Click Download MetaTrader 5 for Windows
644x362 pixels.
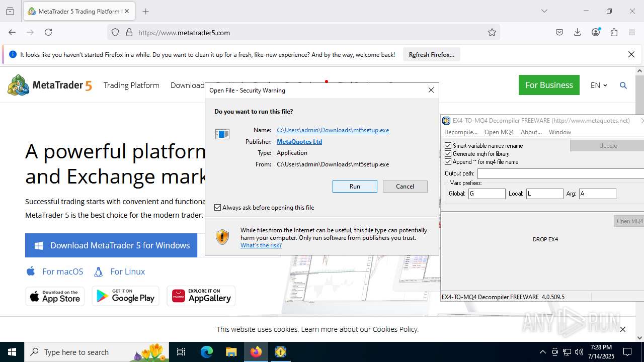click(111, 245)
